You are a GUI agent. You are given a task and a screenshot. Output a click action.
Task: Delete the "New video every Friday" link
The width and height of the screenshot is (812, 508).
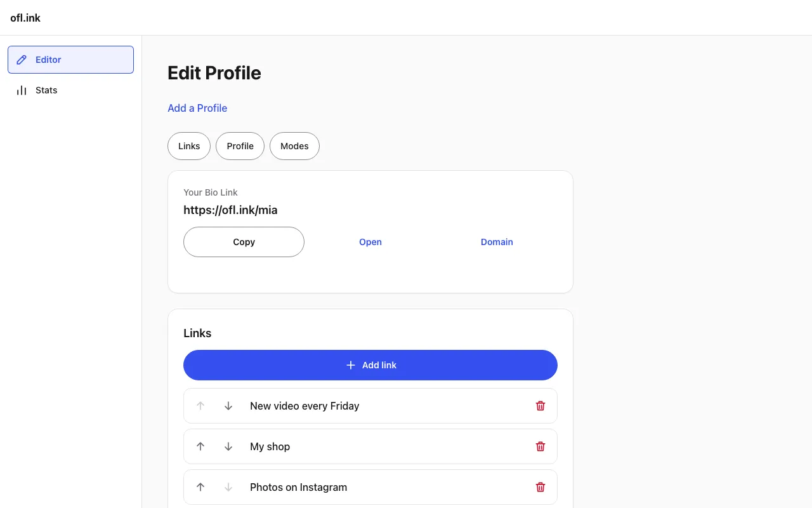pyautogui.click(x=540, y=406)
